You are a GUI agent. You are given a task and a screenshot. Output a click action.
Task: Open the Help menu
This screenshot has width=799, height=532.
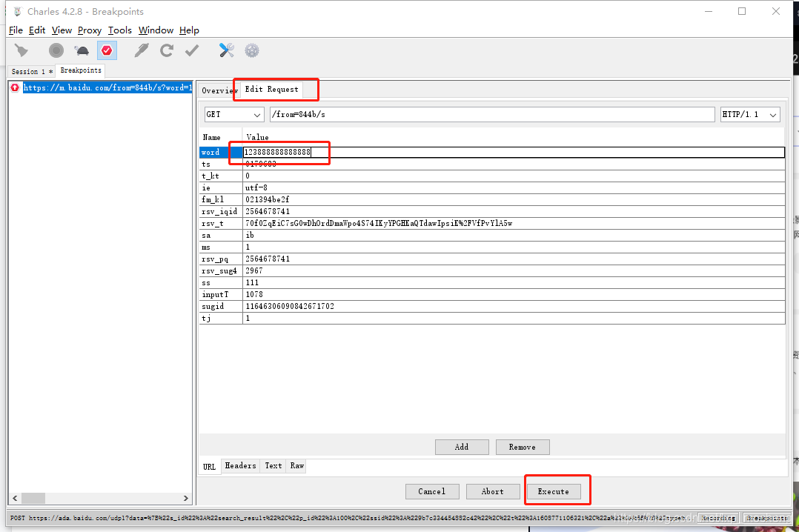coord(189,30)
